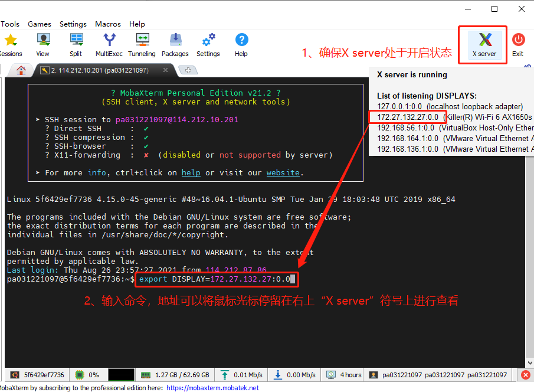The height and width of the screenshot is (392, 534).
Task: Open the Tunneling tool
Action: click(x=142, y=44)
